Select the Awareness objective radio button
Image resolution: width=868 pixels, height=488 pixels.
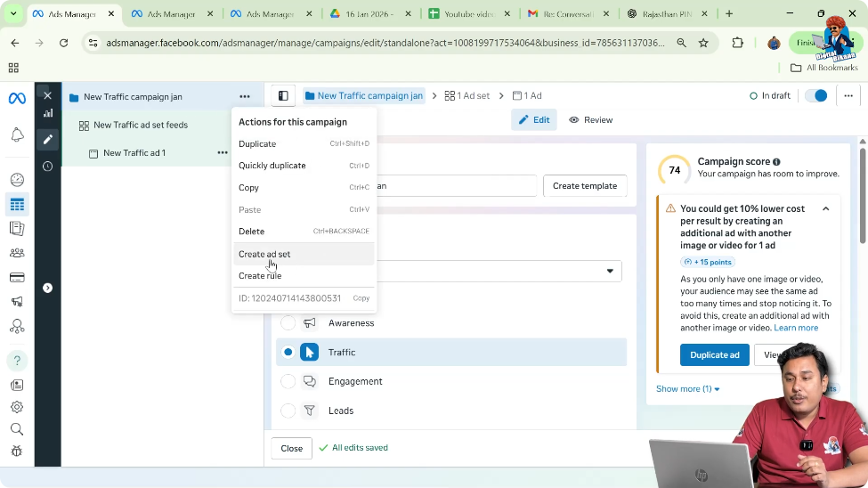click(x=288, y=323)
